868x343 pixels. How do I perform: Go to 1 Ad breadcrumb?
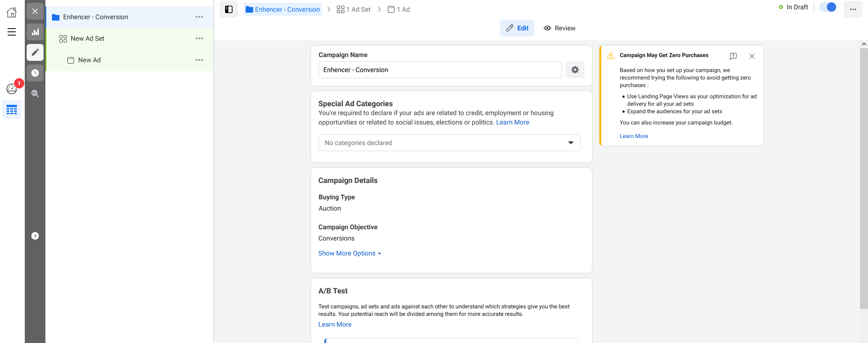point(399,9)
